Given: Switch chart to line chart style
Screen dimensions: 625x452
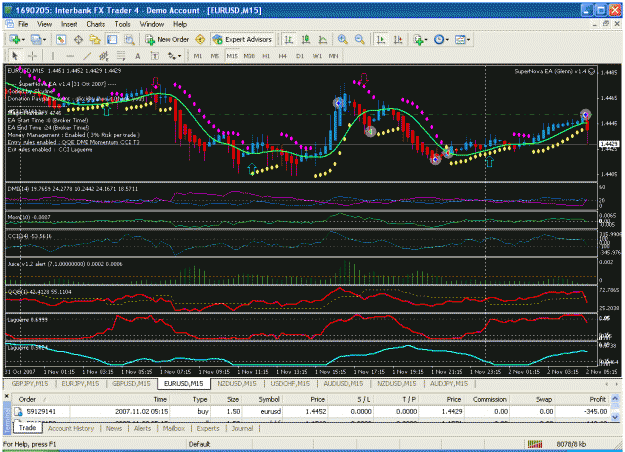Looking at the screenshot, I should click(x=322, y=39).
